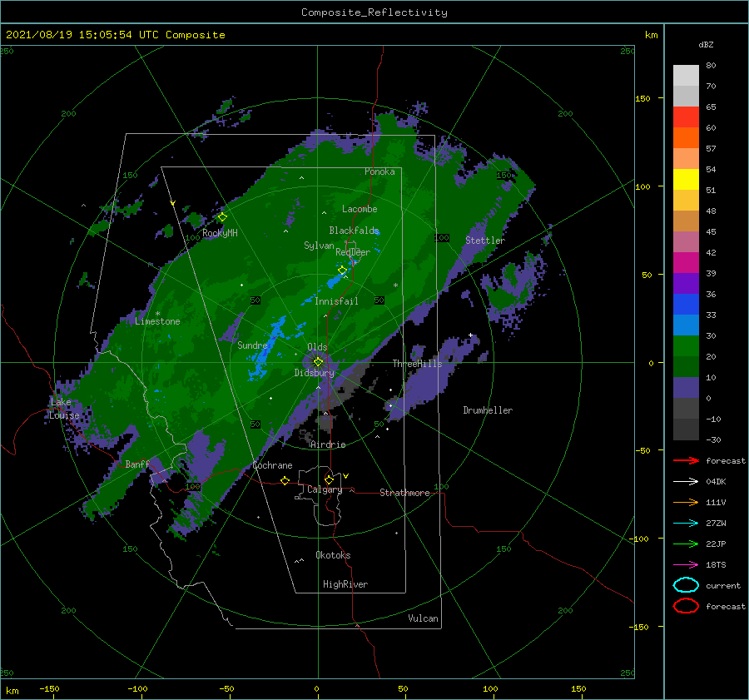Image resolution: width=749 pixels, height=700 pixels.
Task: Click the Okotoks label
Action: [x=334, y=555]
